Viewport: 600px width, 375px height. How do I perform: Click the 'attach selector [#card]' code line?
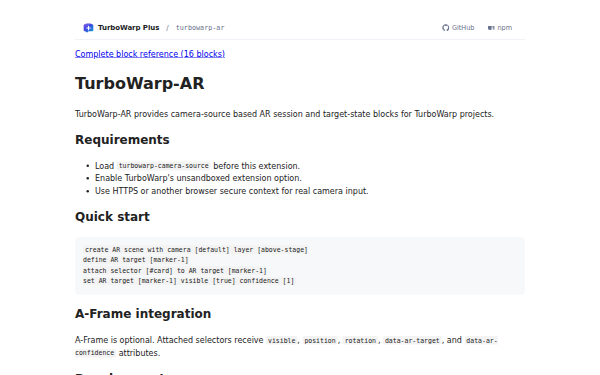click(x=175, y=271)
